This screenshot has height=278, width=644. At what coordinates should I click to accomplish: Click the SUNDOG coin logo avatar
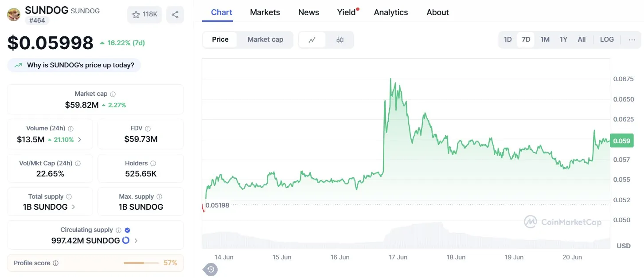click(x=14, y=15)
